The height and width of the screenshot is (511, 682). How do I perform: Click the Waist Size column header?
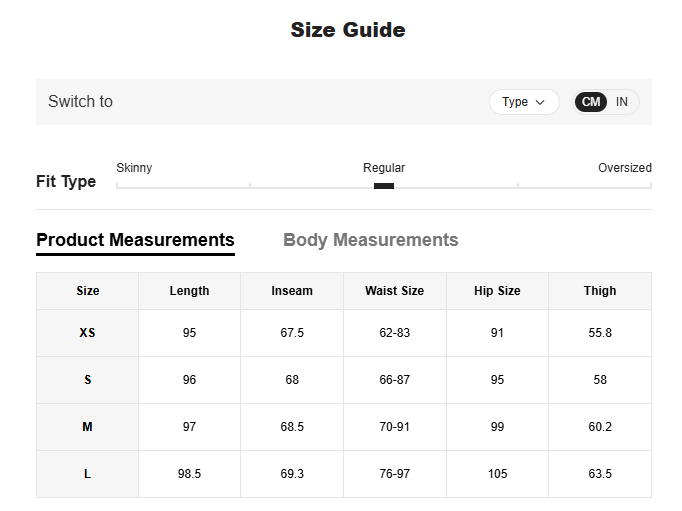tap(394, 291)
